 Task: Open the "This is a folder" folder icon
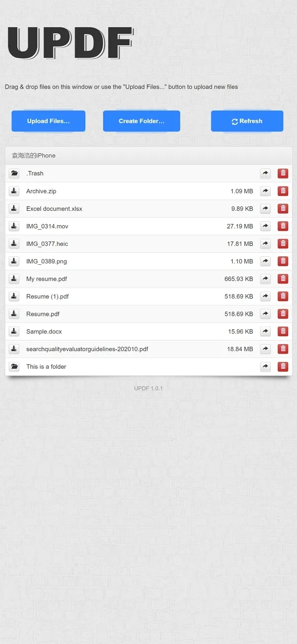[14, 366]
